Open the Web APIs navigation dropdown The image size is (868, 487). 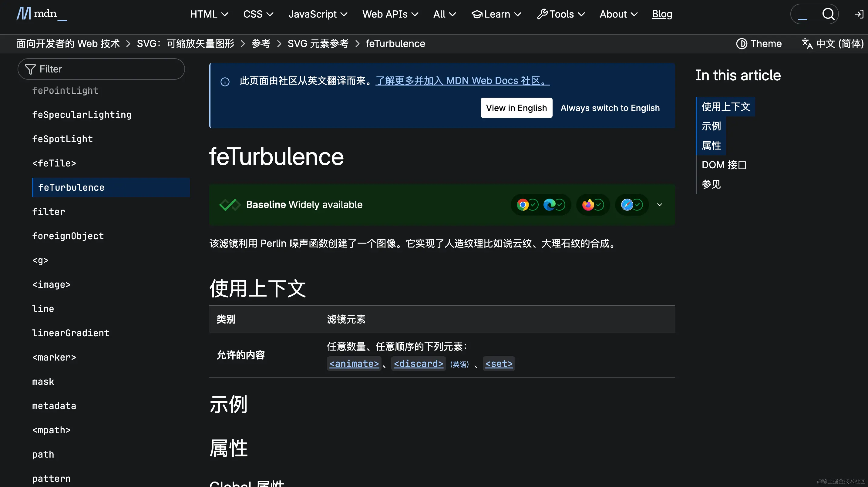(390, 14)
